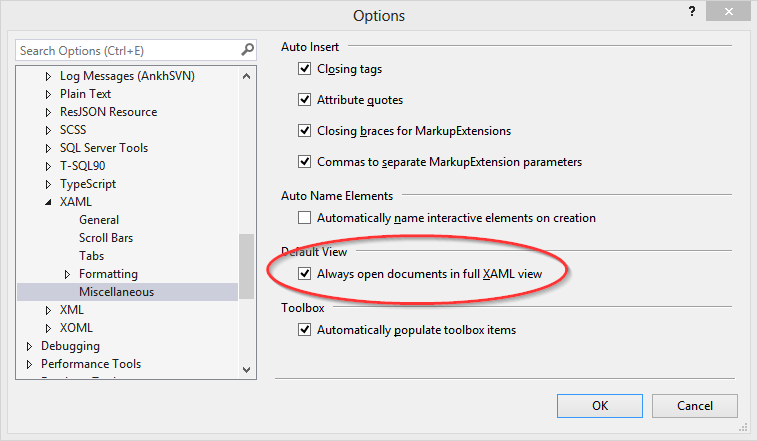Screen dimensions: 758x441
Task: Expand the TypeScript node
Action: (48, 184)
